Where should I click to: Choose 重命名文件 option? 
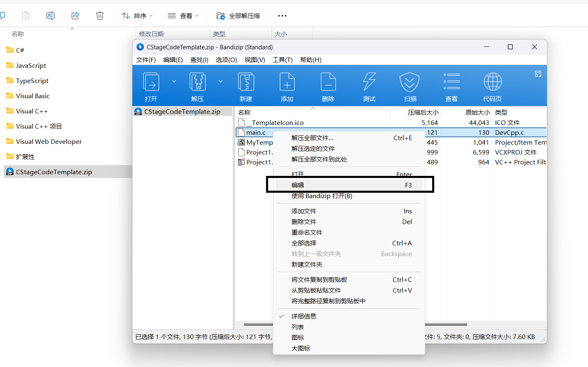pyautogui.click(x=349, y=233)
